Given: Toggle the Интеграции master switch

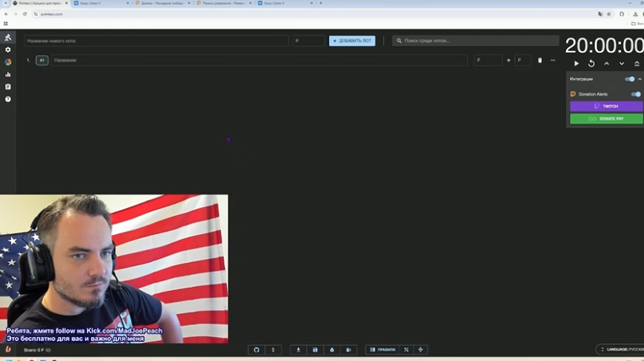Looking at the screenshot, I should pos(630,79).
